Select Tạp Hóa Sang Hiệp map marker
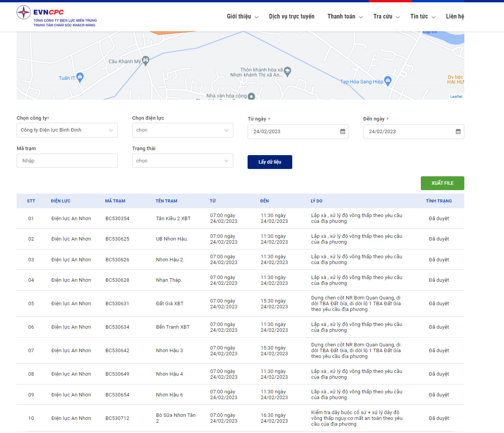 coord(388,80)
